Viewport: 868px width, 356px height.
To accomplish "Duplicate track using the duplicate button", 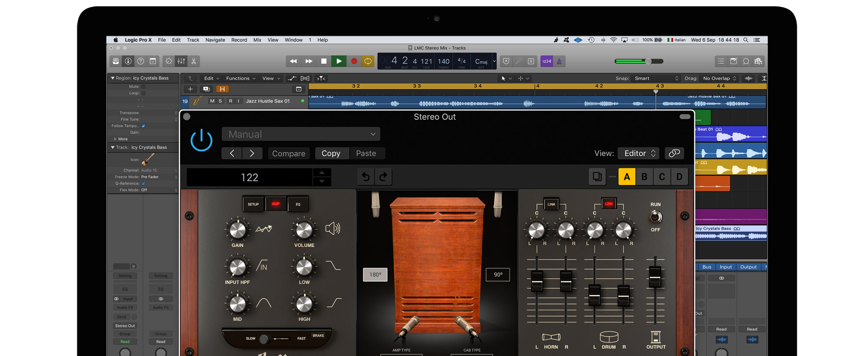I will click(x=206, y=89).
